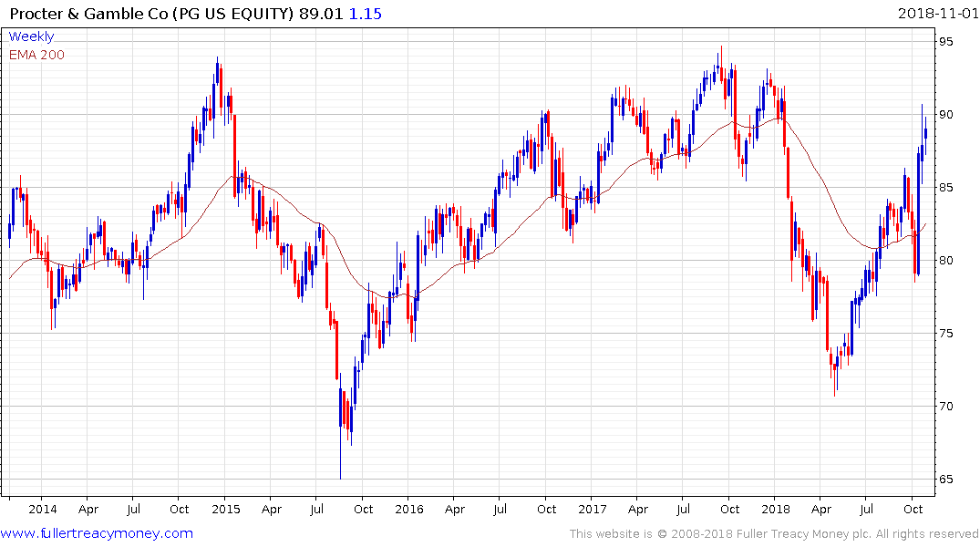Click the last Oct label before chart end
The height and width of the screenshot is (547, 980).
[913, 510]
